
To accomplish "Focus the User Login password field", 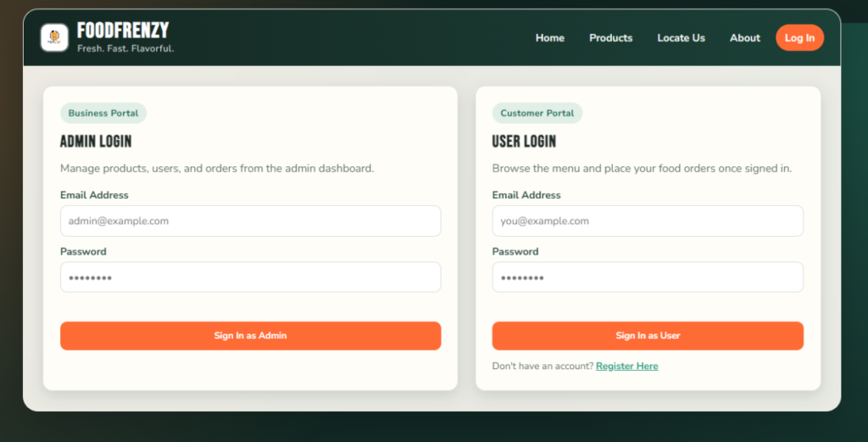I will (x=648, y=277).
